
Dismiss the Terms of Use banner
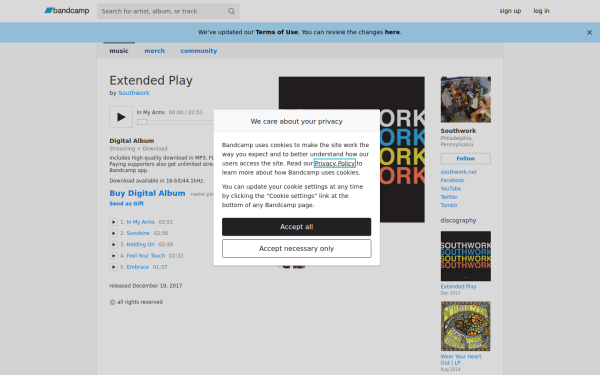pyautogui.click(x=589, y=33)
